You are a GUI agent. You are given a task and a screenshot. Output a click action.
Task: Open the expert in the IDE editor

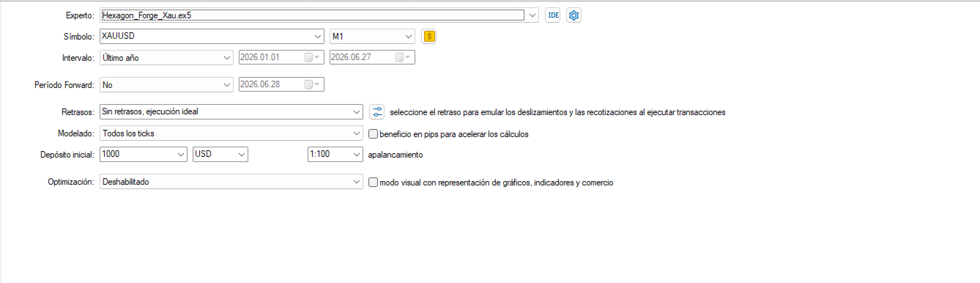tap(553, 15)
